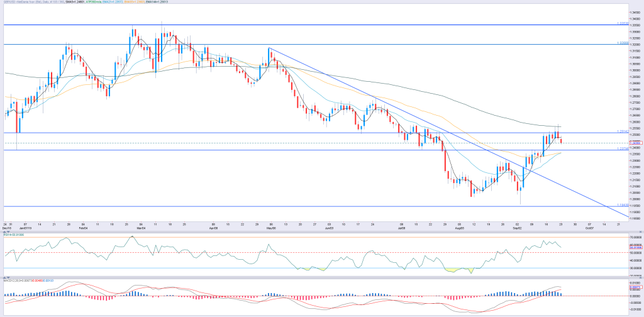This screenshot has height=317, width=644.
Task: Collapse RSI panel using its up arrow
Action: 4,232
